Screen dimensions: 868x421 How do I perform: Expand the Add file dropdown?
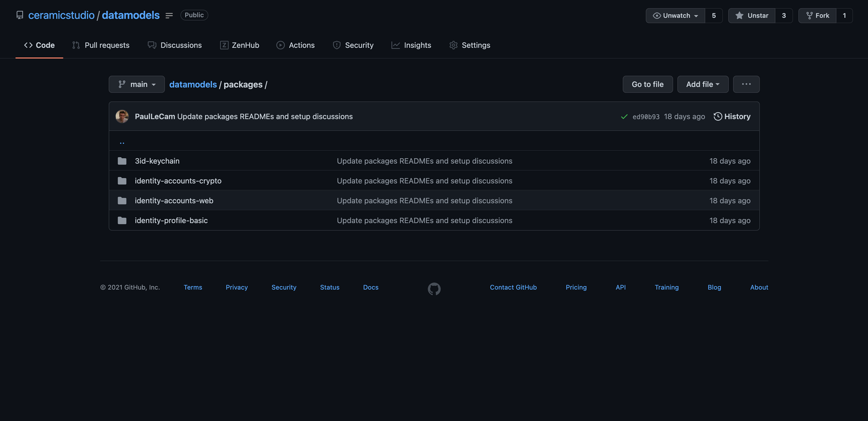coord(703,84)
